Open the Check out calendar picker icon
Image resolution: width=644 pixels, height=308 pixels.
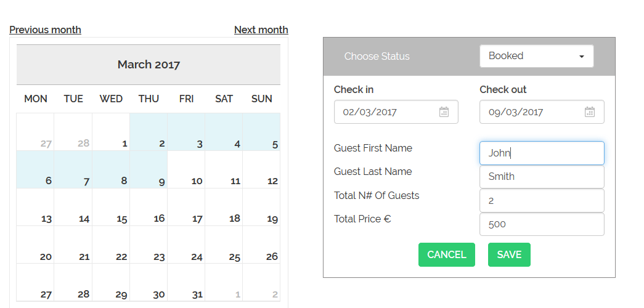[x=589, y=111]
